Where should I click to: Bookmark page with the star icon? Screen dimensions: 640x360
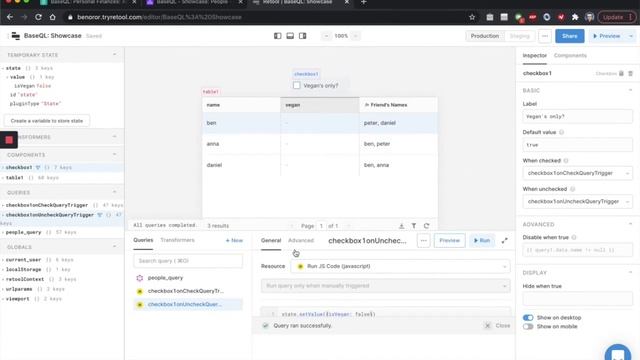coord(472,17)
